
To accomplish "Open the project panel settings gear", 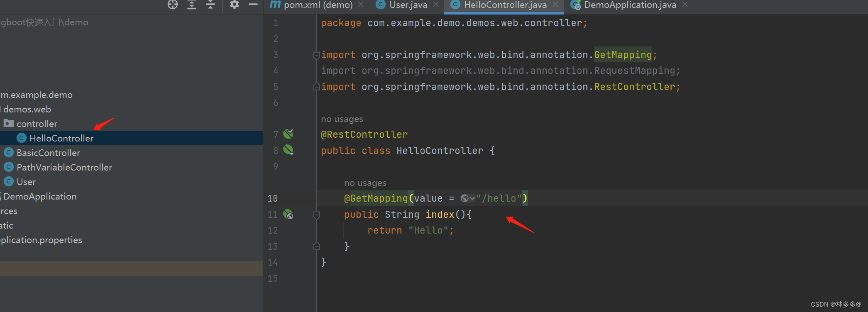I will click(x=235, y=5).
